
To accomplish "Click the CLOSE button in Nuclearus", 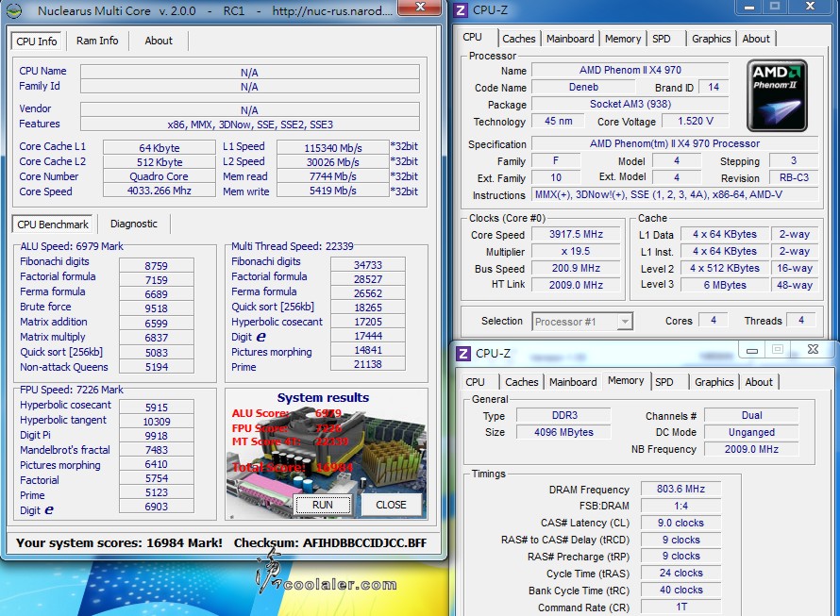I will click(391, 505).
